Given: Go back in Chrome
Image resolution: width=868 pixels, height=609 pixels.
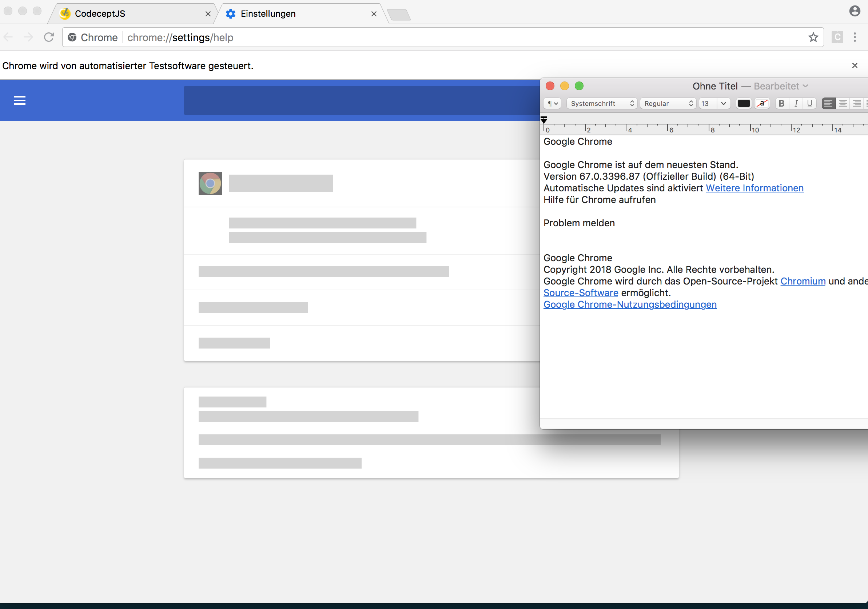Looking at the screenshot, I should 8,37.
